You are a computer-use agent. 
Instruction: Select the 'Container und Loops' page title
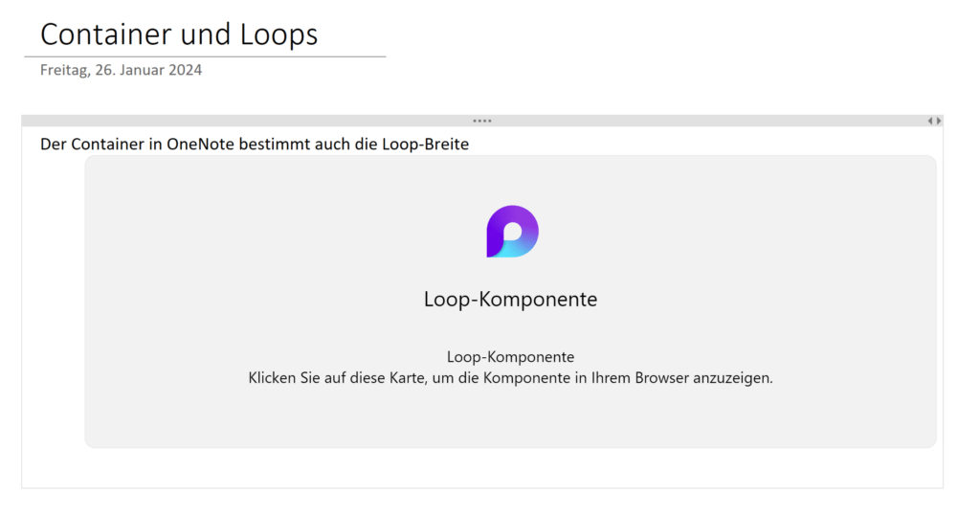(x=179, y=34)
